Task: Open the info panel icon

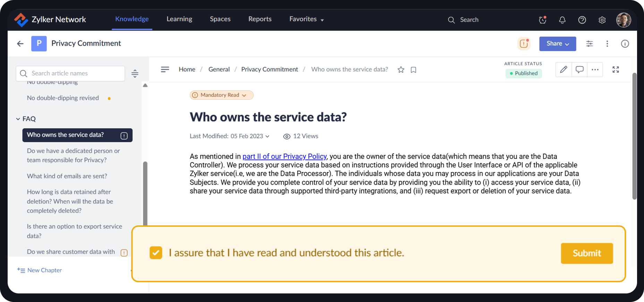Action: coord(625,44)
